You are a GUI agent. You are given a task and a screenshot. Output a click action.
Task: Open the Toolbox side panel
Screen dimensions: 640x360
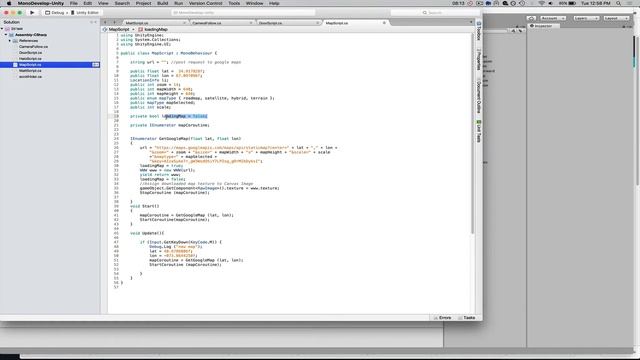click(478, 32)
